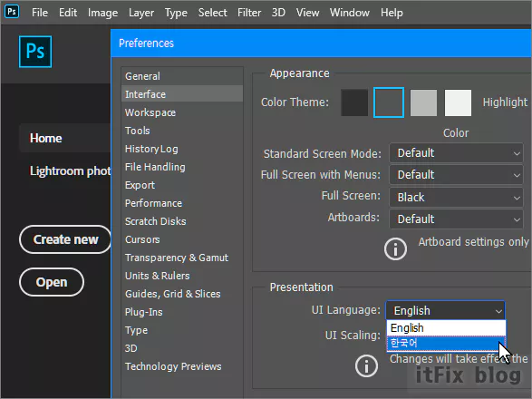Viewport: 532px width, 399px height.
Task: Select Units & Rulers preferences category
Action: [182, 276]
